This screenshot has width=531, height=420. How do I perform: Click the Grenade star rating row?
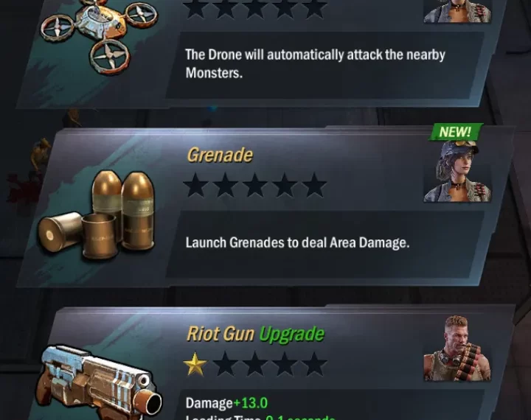[x=254, y=185]
